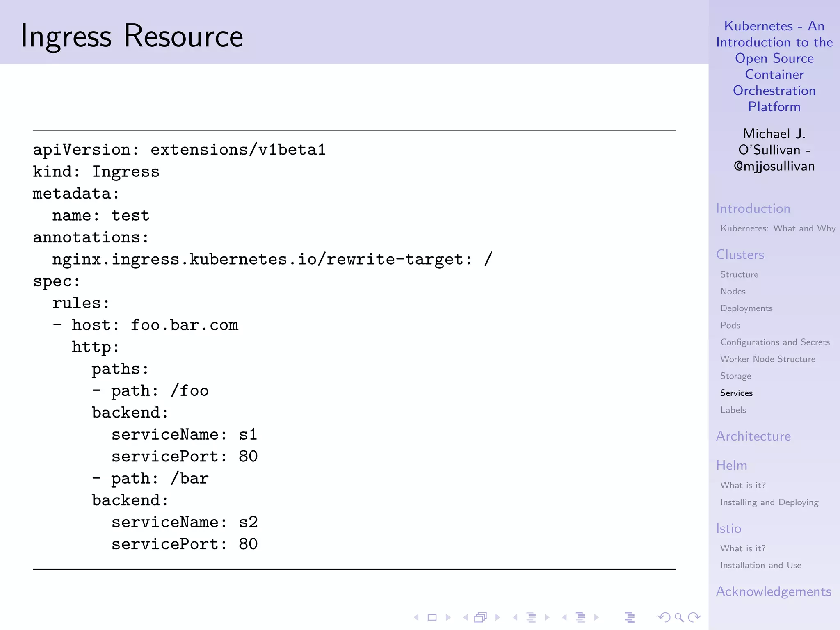This screenshot has height=630, width=840.
Task: Open the Introduction section
Action: pos(753,208)
